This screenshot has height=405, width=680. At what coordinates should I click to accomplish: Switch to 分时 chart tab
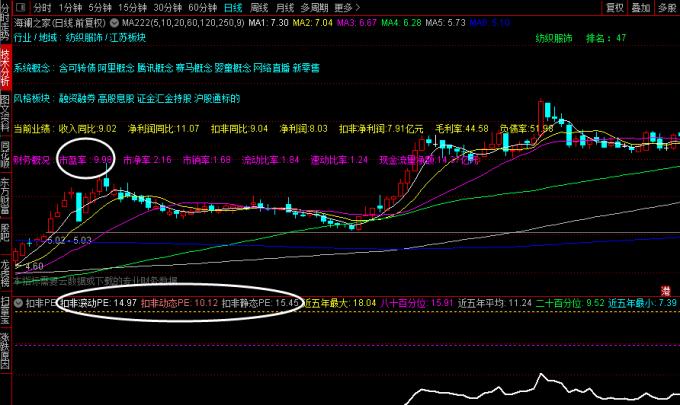(42, 7)
